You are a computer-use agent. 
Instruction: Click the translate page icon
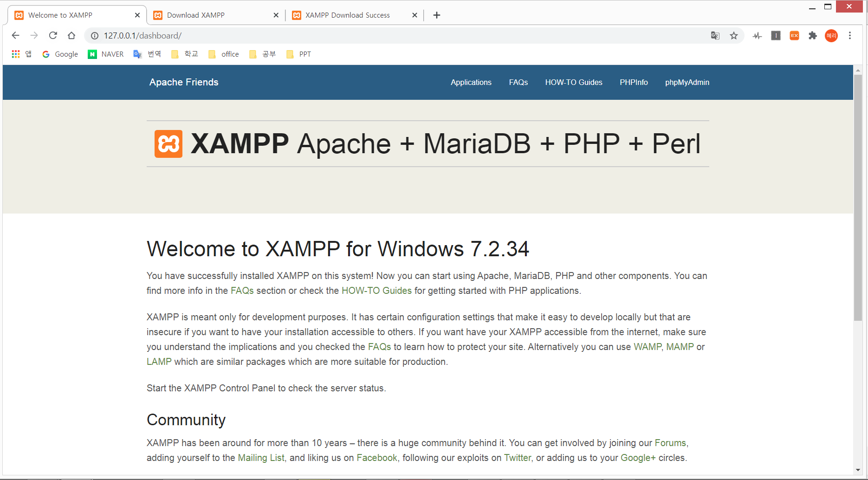point(715,36)
